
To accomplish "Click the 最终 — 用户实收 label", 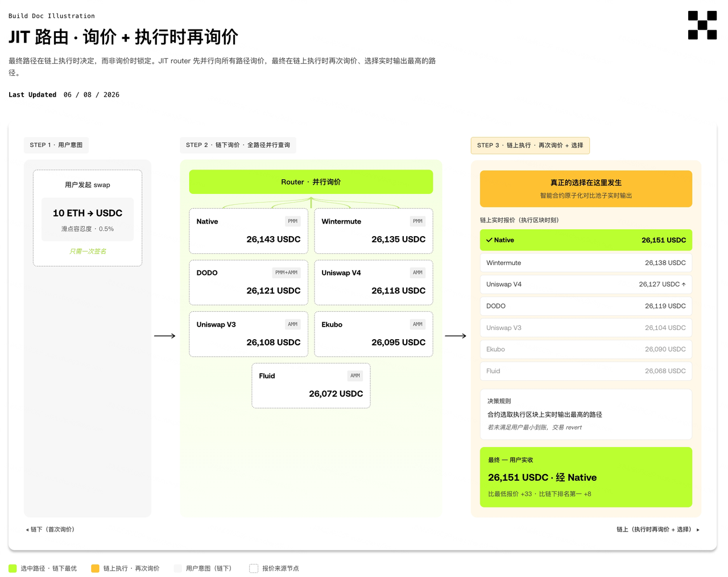I will (511, 460).
